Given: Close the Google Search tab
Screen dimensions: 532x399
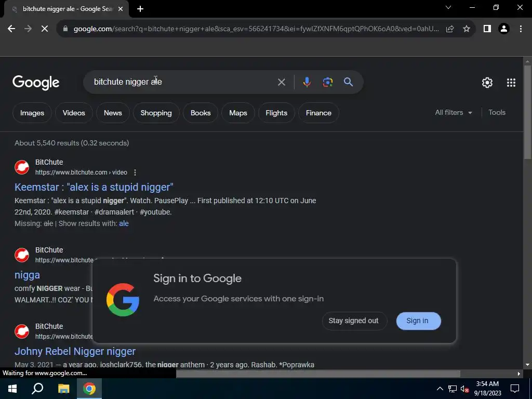Looking at the screenshot, I should (121, 9).
